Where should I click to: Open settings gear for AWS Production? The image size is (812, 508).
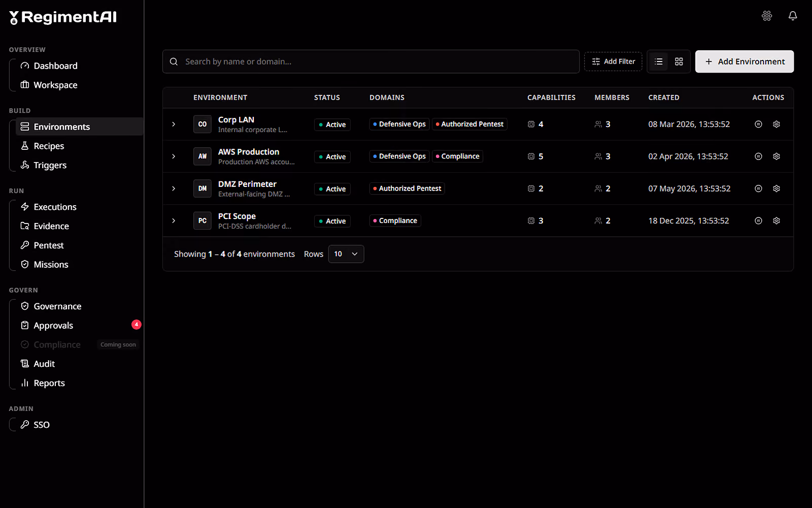click(776, 156)
